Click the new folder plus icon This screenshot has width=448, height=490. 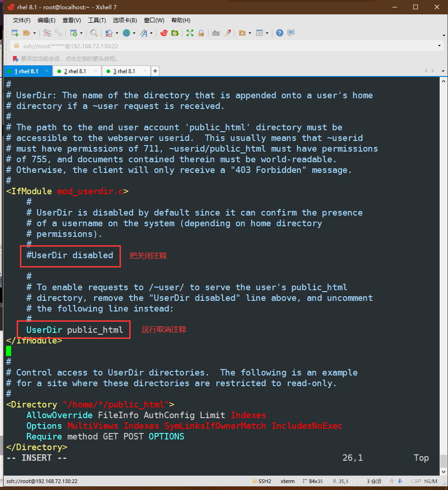point(242,33)
